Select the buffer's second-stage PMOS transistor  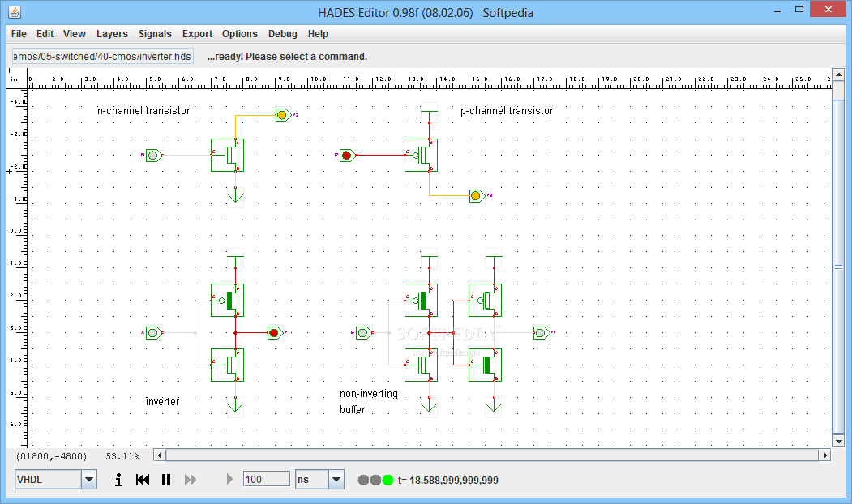[x=486, y=300]
